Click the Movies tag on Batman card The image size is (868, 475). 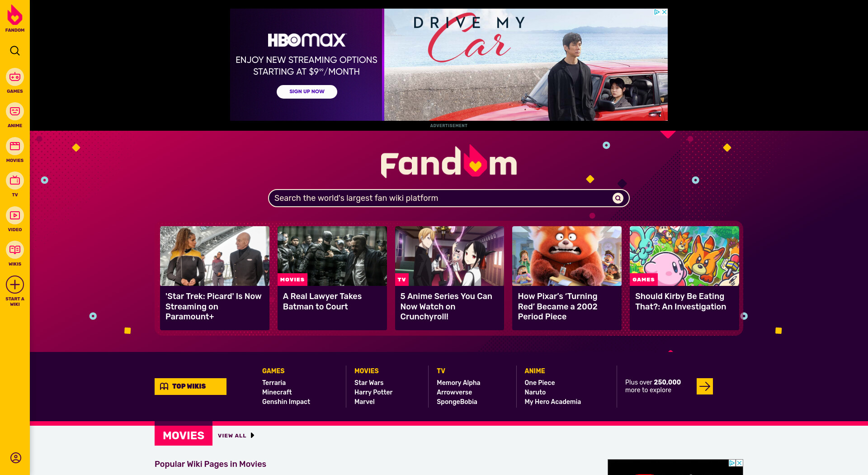292,280
